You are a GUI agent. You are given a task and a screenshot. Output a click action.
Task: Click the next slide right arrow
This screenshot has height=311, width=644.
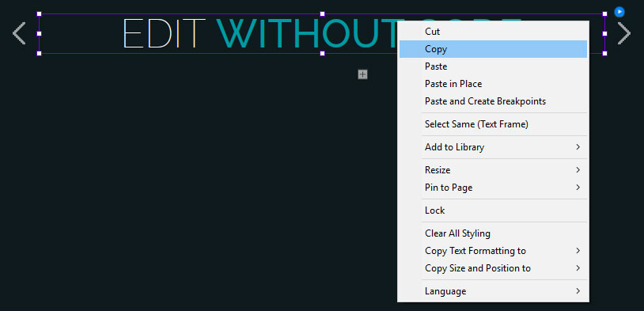pos(624,33)
